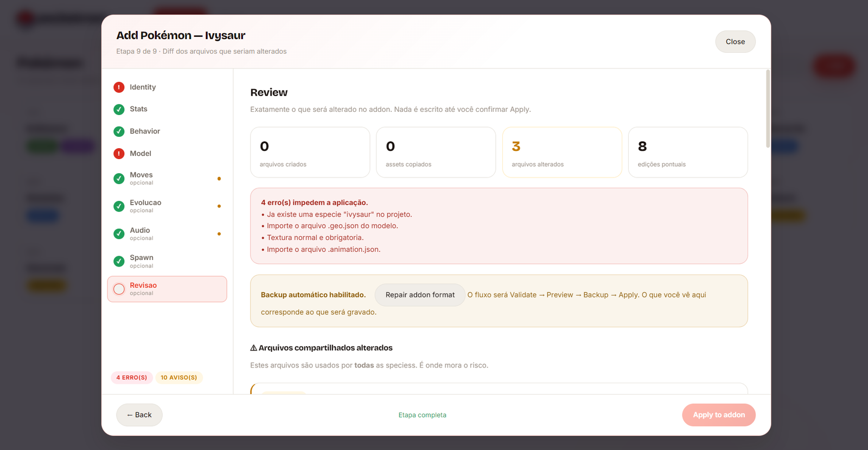Screen dimensions: 868x450
Task: Click the green check icon beside Behavior
Action: [x=119, y=131]
